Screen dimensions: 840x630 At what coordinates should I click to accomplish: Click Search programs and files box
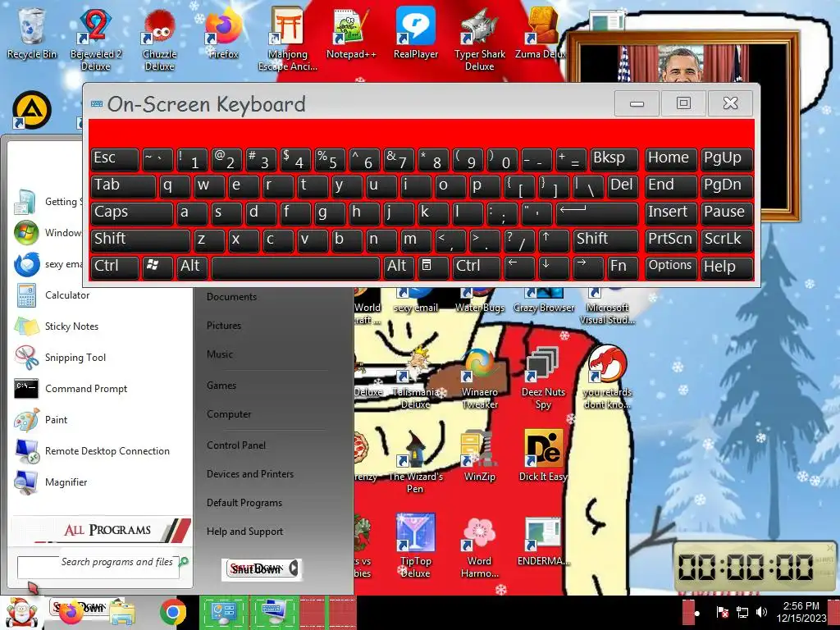coord(98,567)
